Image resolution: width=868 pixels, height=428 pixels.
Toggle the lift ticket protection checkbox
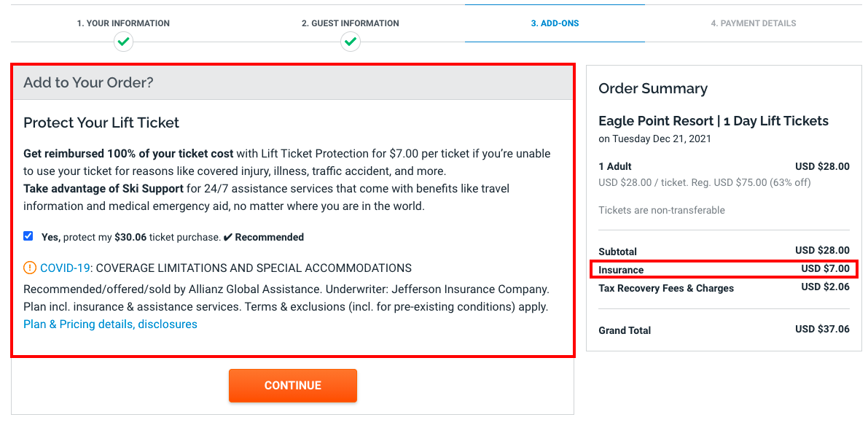28,236
